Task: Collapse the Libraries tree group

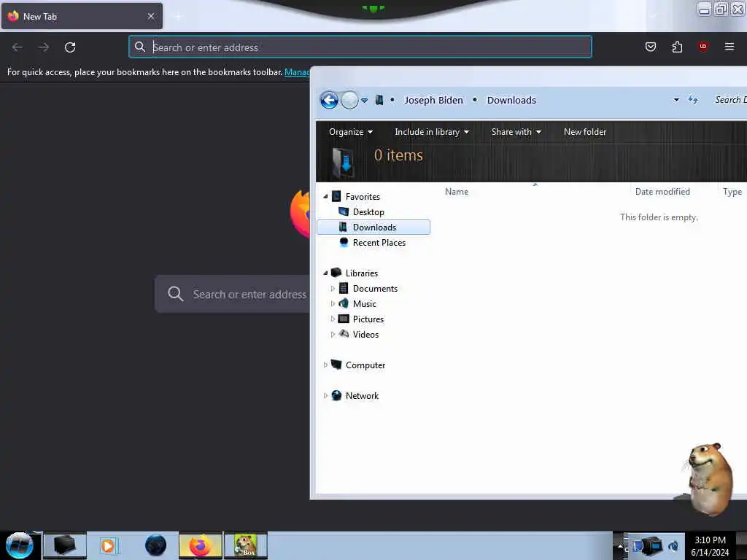Action: 326,273
